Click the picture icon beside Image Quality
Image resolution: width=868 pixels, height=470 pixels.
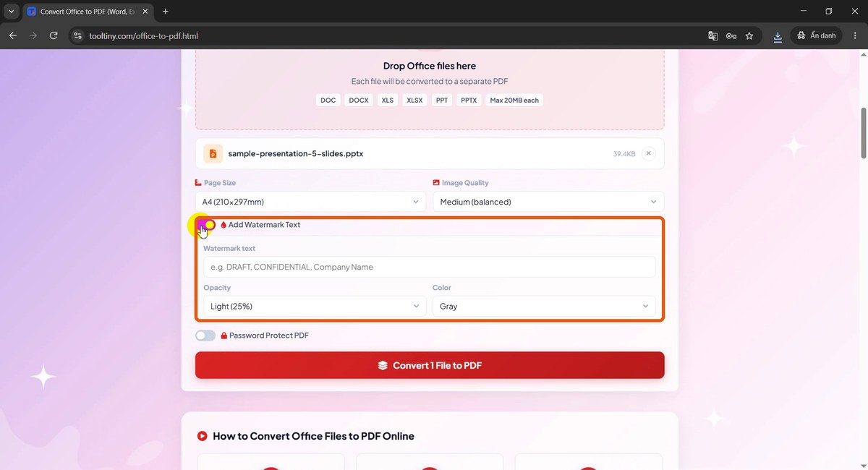tap(436, 183)
